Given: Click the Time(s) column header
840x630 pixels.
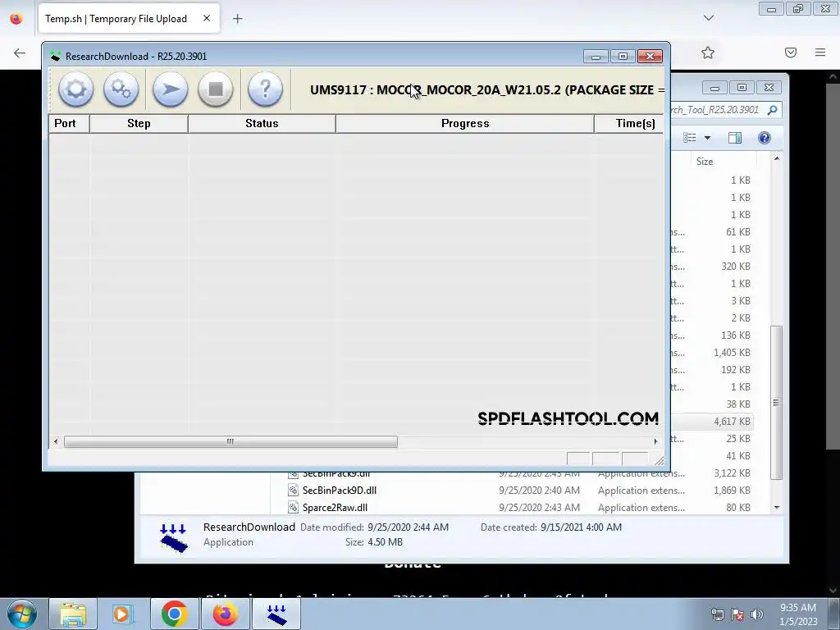Looking at the screenshot, I should (x=629, y=123).
